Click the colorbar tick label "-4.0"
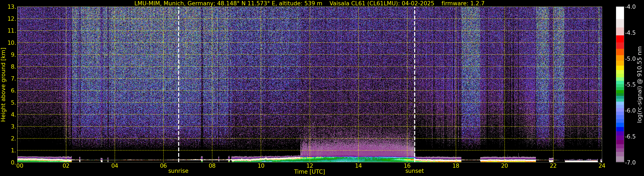Viewport: 644px width, 176px height. 631,7
